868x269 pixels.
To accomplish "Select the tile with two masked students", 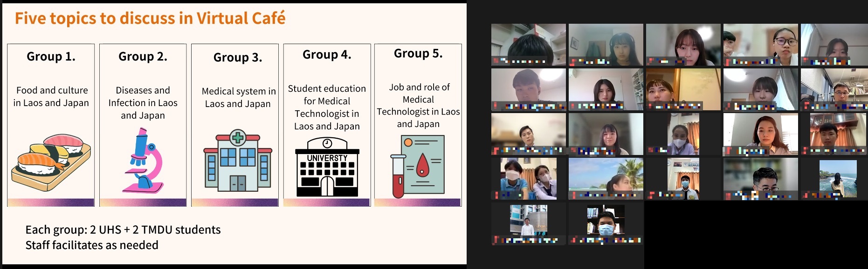I will coord(528,178).
